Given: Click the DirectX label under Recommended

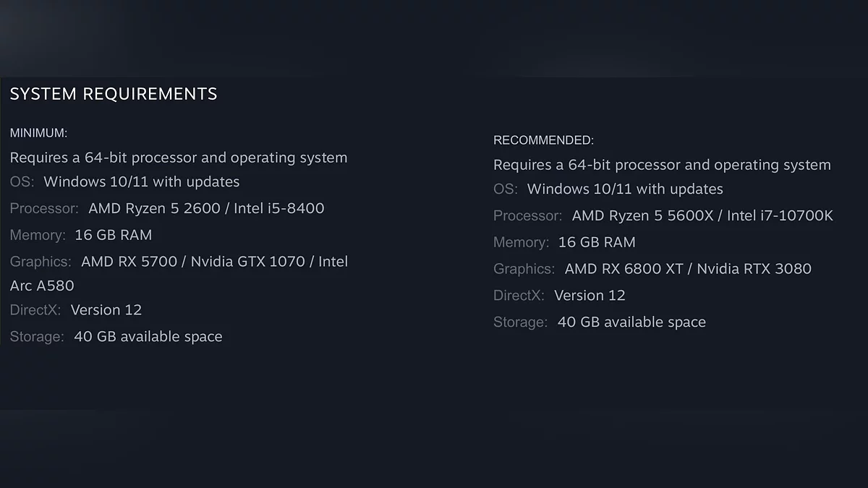Looking at the screenshot, I should (x=519, y=296).
